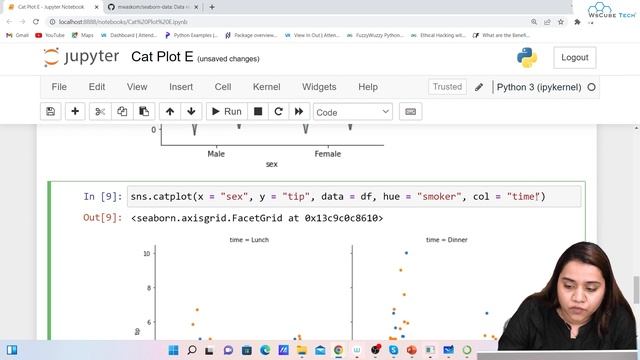
Task: Open PowerPoint from the taskbar
Action: pyautogui.click(x=411, y=350)
